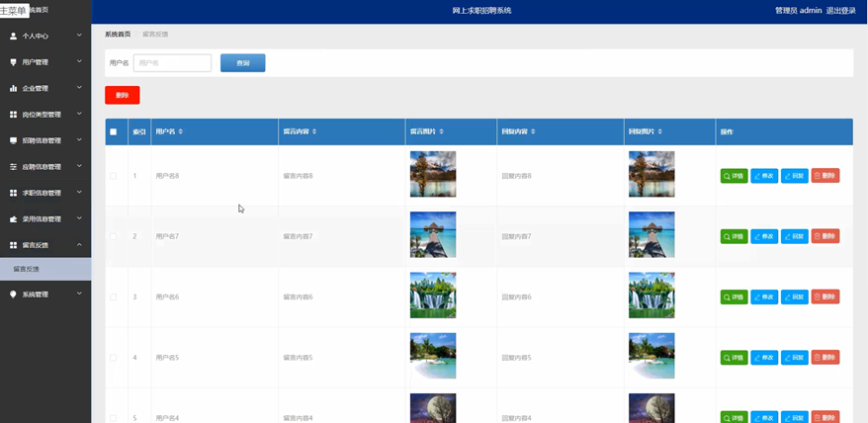Click the 企业管理 bar chart icon
This screenshot has height=423, width=868.
click(13, 89)
